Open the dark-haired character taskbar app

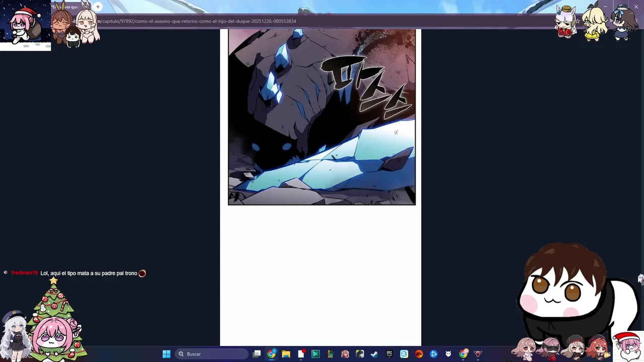(x=360, y=354)
